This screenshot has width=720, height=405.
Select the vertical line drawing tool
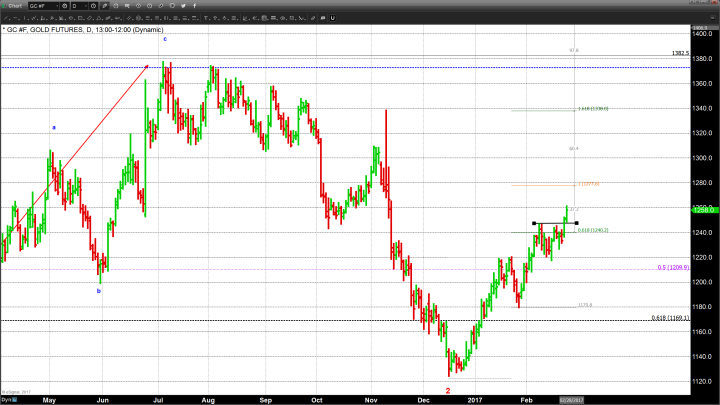pos(24,18)
